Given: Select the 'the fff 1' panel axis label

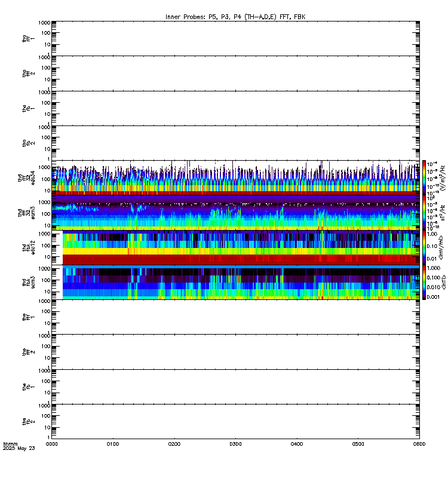Looking at the screenshot, I should (x=28, y=317).
